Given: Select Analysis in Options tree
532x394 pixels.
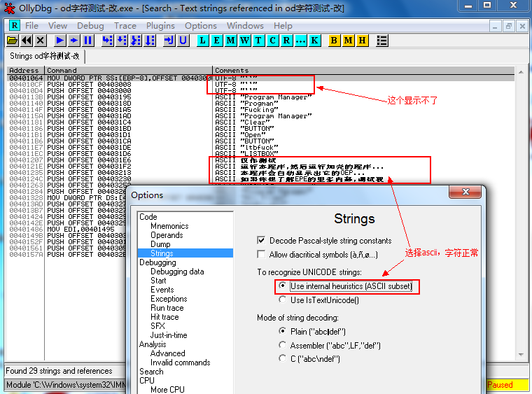Looking at the screenshot, I should click(x=153, y=344).
